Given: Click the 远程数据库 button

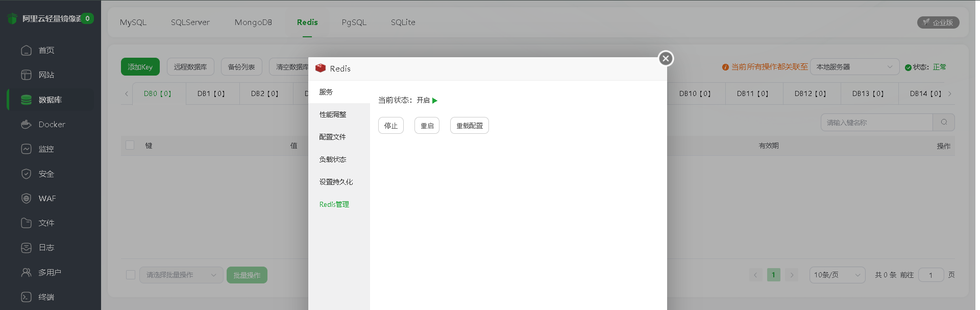Looking at the screenshot, I should (x=190, y=67).
